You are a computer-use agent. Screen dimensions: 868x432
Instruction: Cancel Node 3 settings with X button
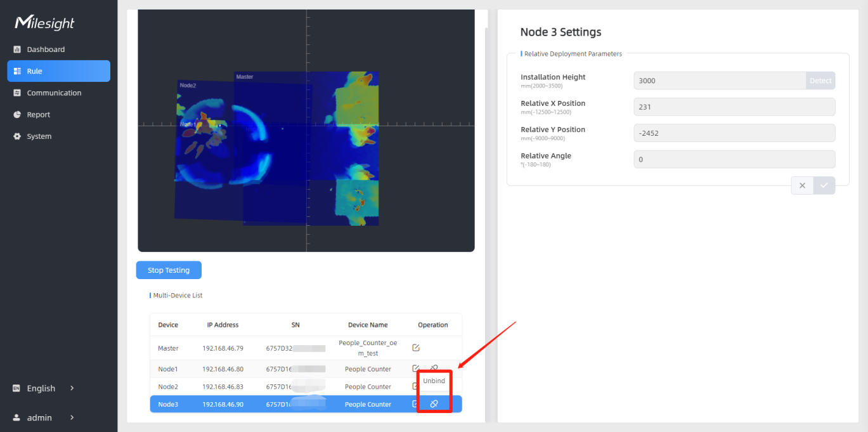[802, 185]
